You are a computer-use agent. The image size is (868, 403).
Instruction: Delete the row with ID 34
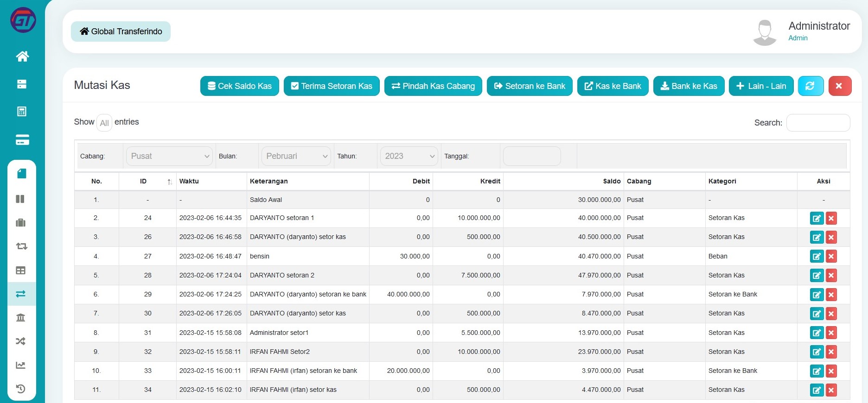click(831, 390)
